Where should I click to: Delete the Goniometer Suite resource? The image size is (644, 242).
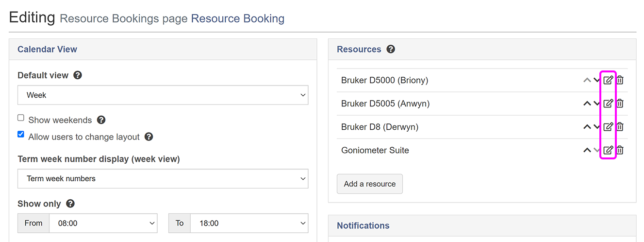point(620,150)
